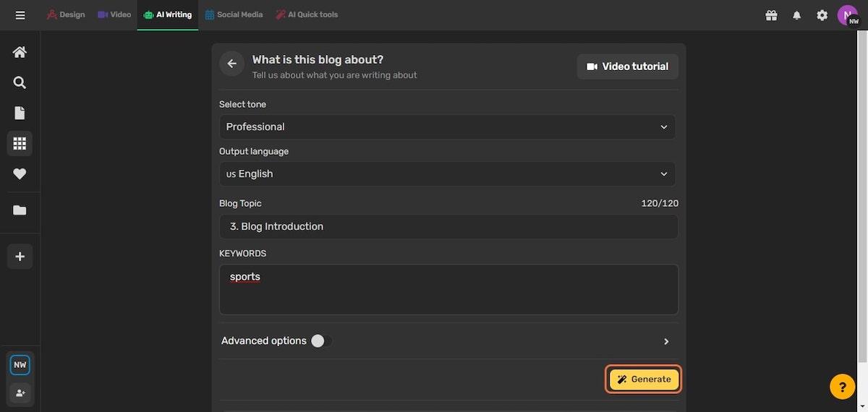The image size is (868, 412).
Task: Open the settings gear
Action: pyautogui.click(x=822, y=14)
